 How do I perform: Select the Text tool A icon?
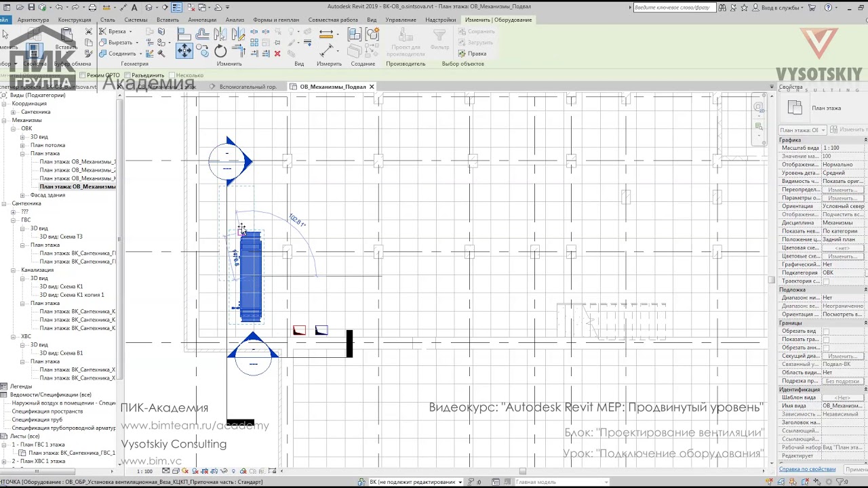[134, 7]
